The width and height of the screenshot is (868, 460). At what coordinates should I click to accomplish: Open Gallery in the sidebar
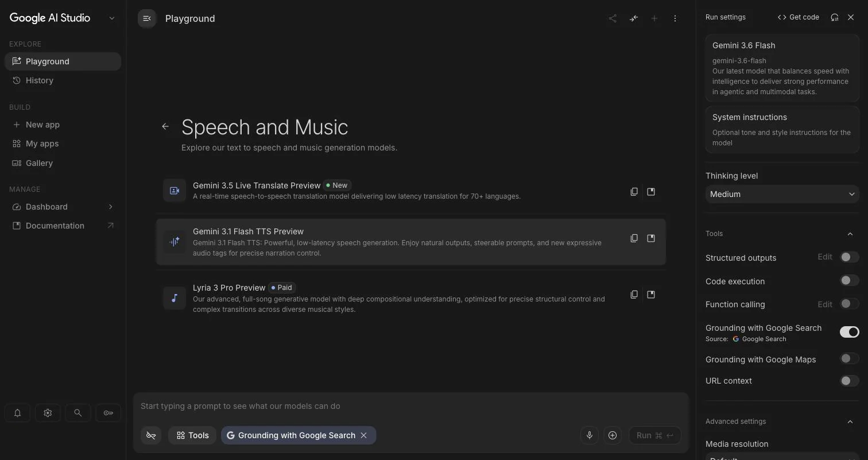click(x=63, y=163)
